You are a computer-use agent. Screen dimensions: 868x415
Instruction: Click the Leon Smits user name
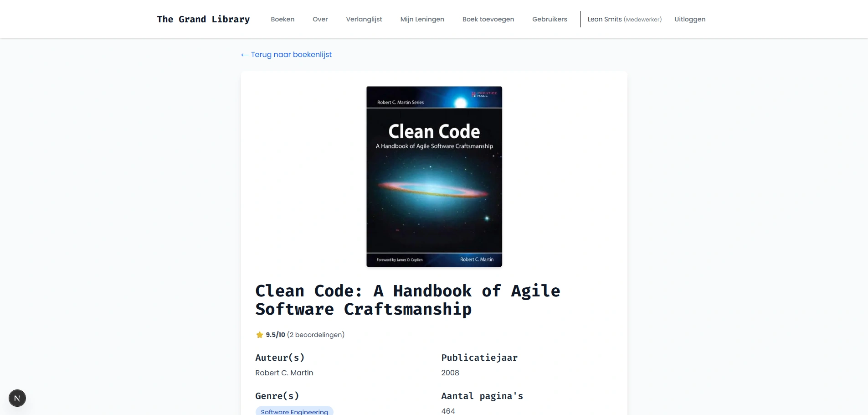pos(605,19)
